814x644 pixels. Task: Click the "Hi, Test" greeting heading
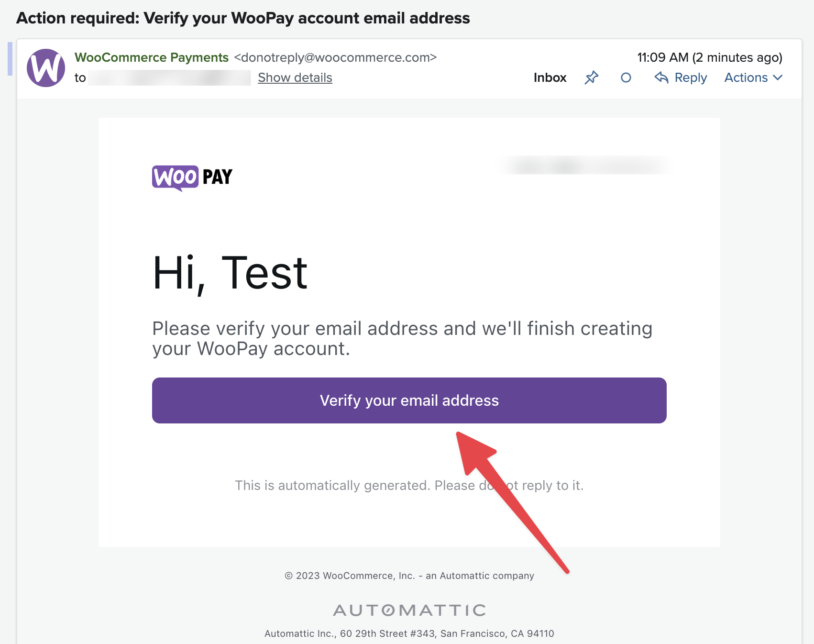point(230,273)
